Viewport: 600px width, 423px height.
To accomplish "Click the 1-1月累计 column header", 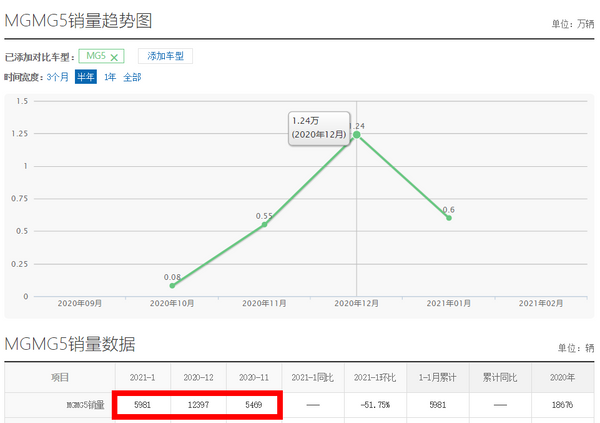I will (437, 378).
